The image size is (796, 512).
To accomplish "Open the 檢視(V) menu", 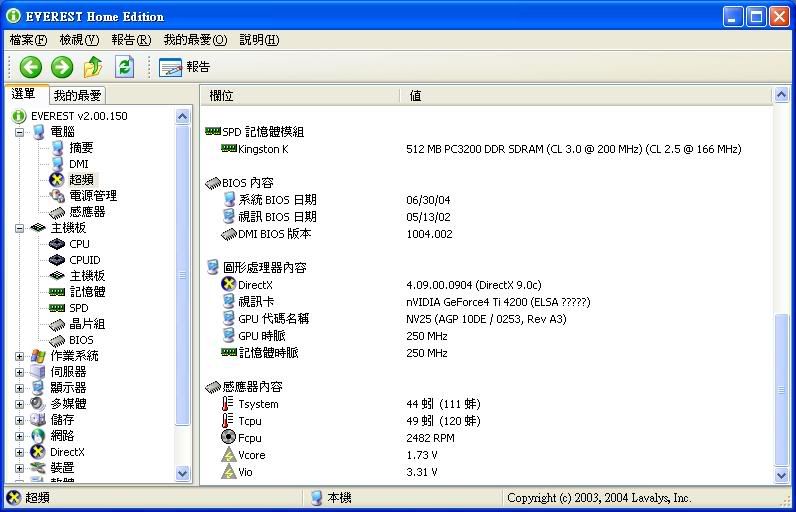I will pos(79,40).
